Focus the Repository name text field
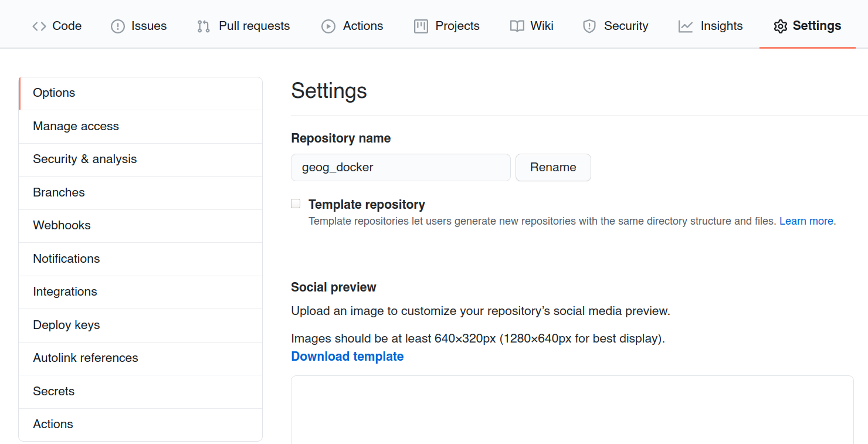This screenshot has height=444, width=868. (x=401, y=167)
